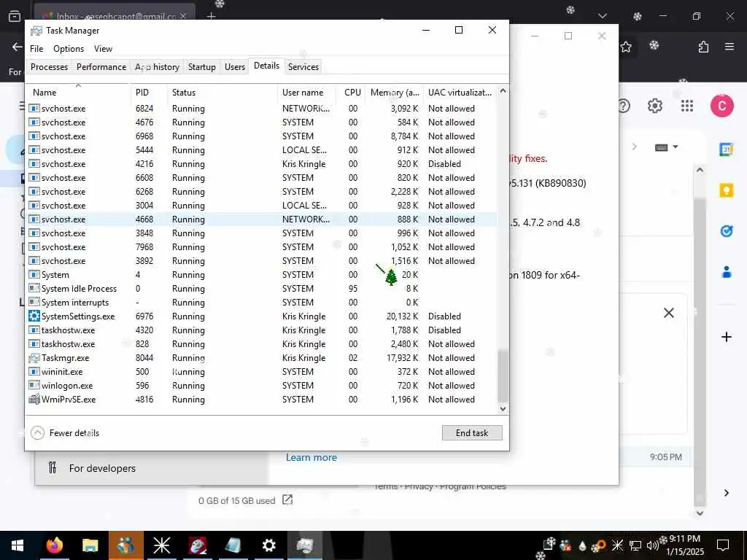This screenshot has height=560, width=747.
Task: Select svchost.exe with PID 4216
Action: [x=261, y=164]
